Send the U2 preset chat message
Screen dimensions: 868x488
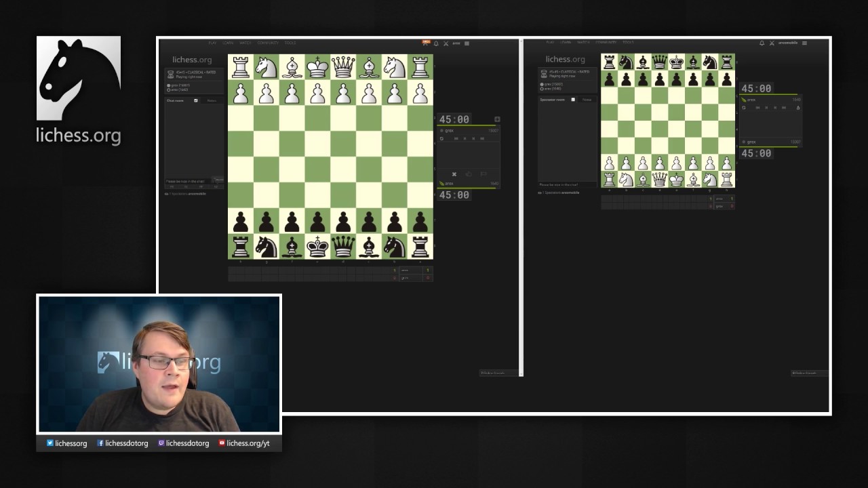click(x=216, y=187)
